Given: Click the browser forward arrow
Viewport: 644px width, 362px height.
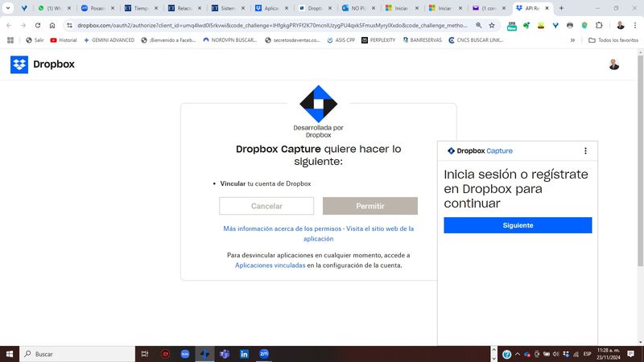Looking at the screenshot, I should 23,26.
